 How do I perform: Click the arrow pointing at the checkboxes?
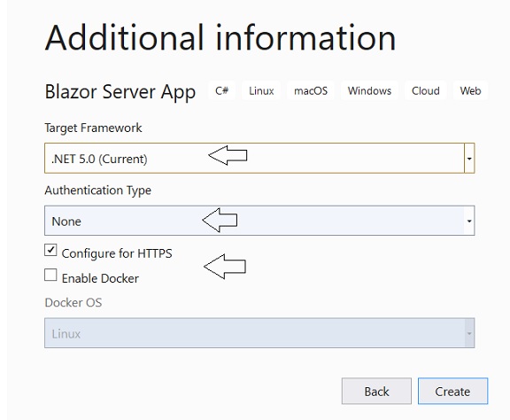point(225,267)
